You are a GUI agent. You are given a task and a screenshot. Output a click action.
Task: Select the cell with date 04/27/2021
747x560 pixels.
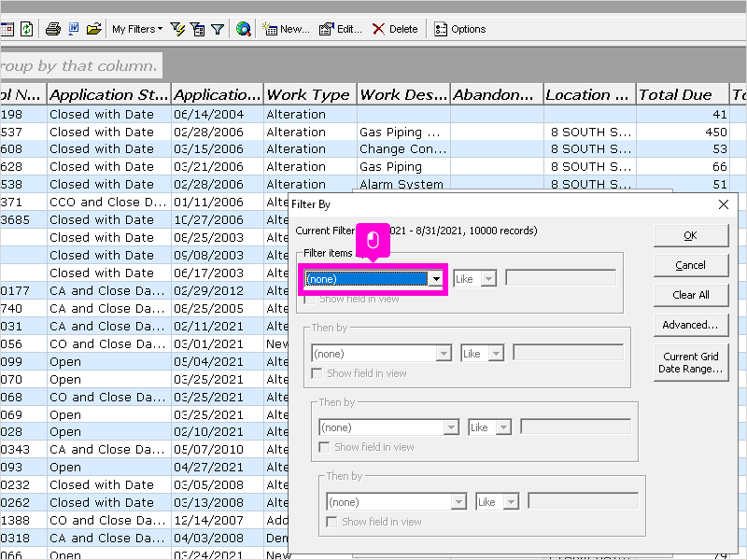pos(218,468)
